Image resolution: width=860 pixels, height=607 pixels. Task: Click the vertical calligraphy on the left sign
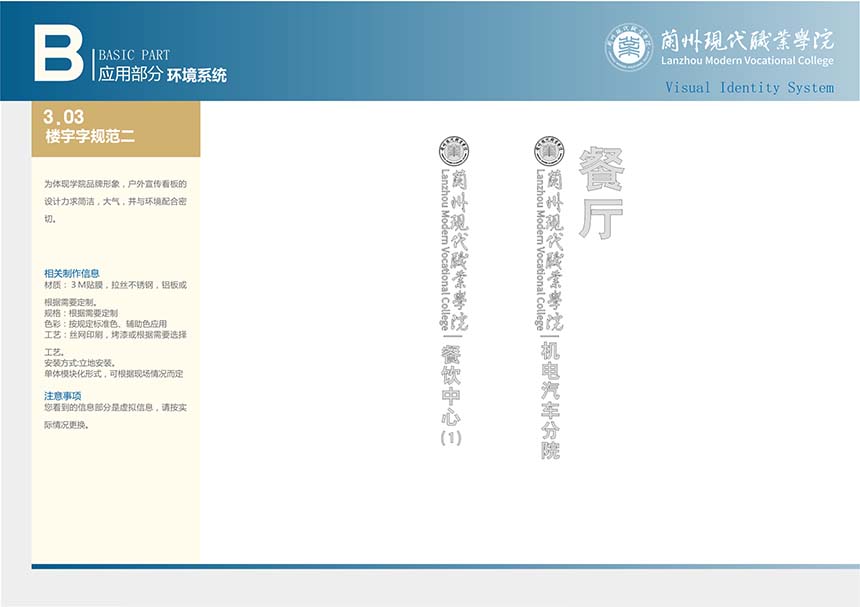(x=460, y=250)
